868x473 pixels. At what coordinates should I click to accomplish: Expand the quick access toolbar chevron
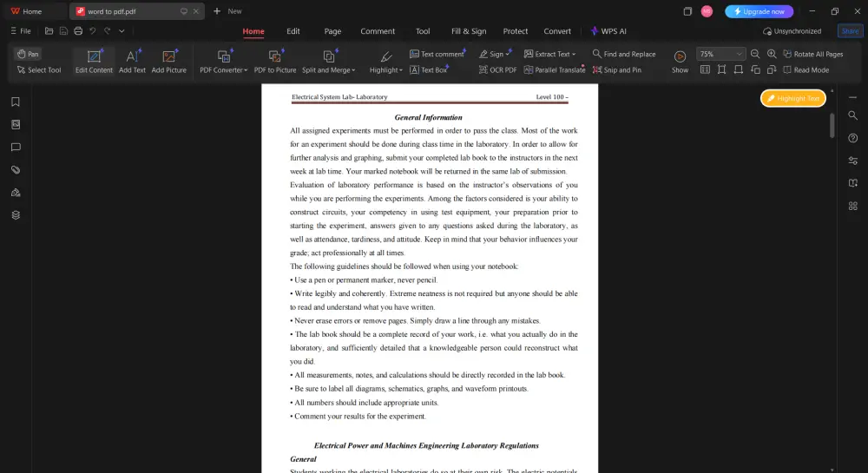pos(122,31)
